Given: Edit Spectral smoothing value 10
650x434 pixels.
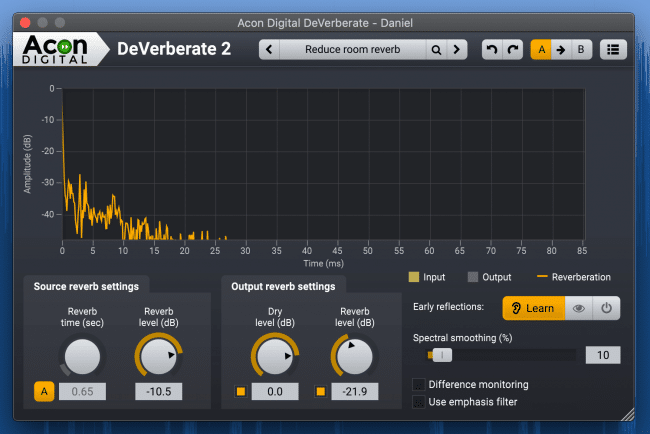Looking at the screenshot, I should (x=603, y=355).
